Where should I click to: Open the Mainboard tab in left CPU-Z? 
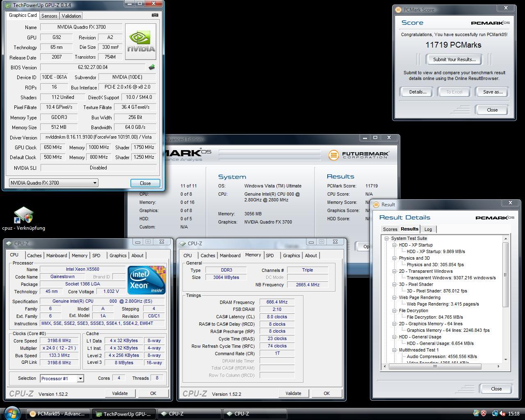[57, 256]
